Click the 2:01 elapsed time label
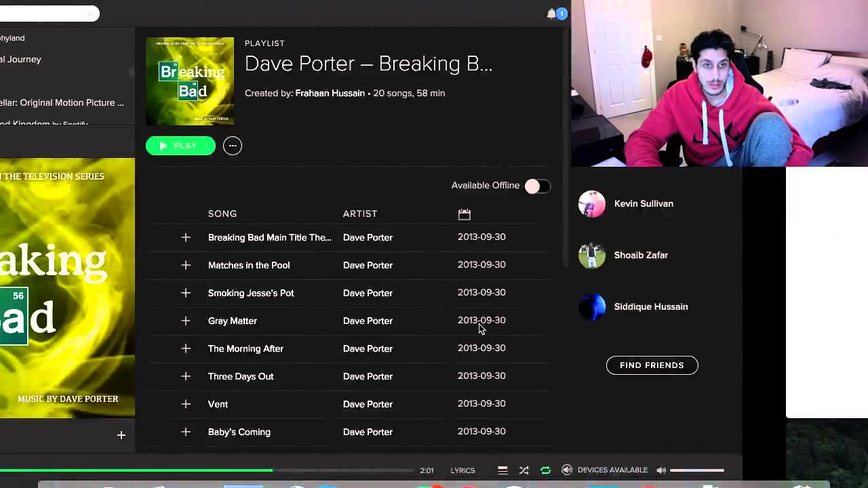This screenshot has width=868, height=488. [x=427, y=470]
